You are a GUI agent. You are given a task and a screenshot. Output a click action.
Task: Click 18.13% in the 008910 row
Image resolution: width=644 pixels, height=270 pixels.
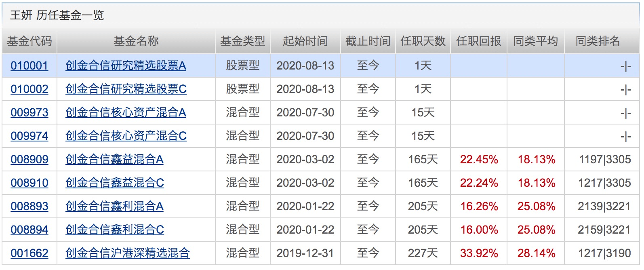pyautogui.click(x=537, y=183)
